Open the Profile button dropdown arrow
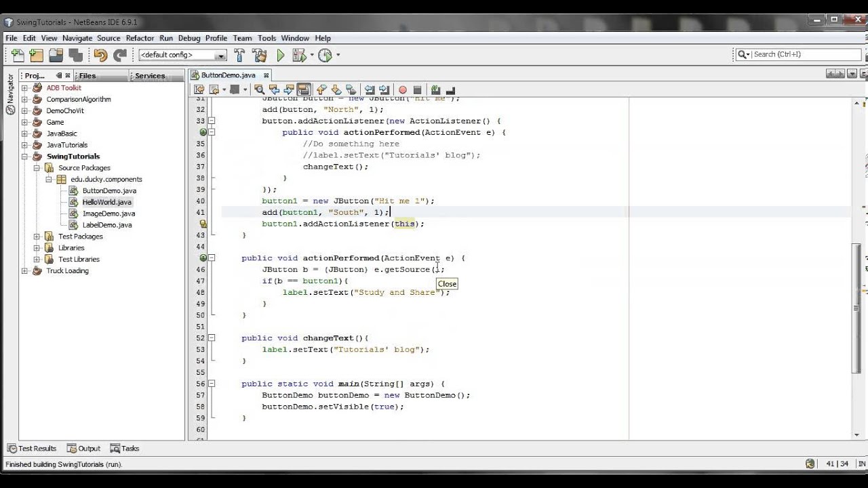 338,55
